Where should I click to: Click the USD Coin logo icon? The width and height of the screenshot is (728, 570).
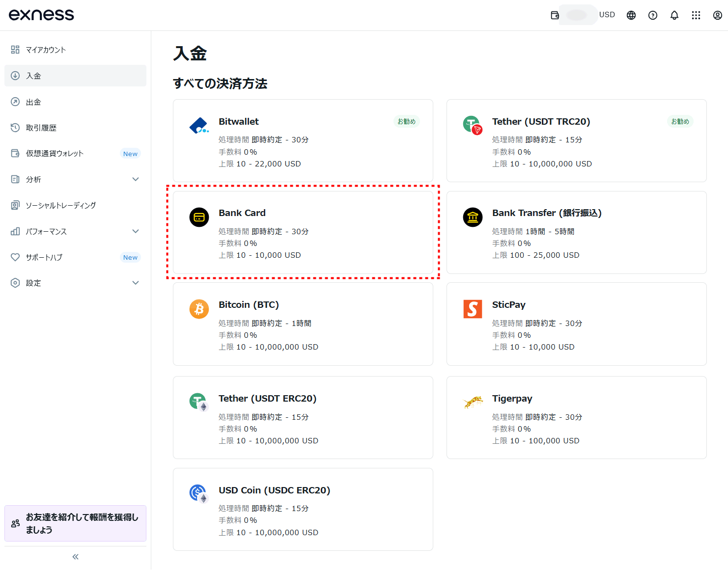pyautogui.click(x=199, y=493)
